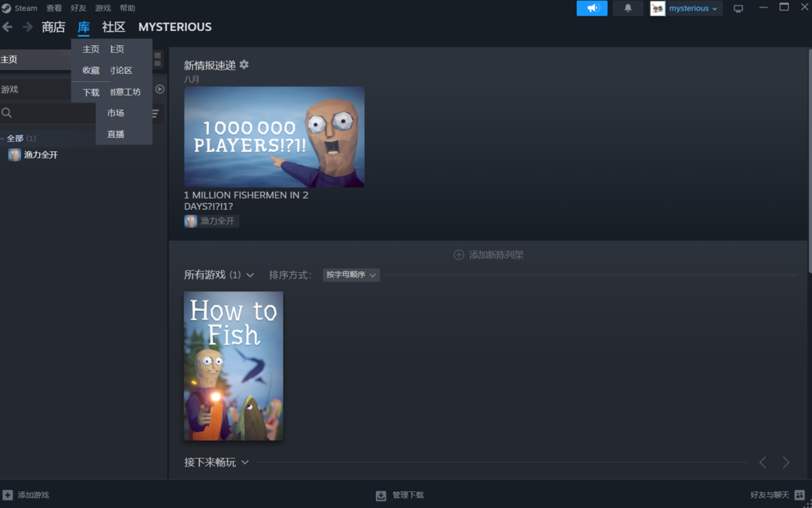The height and width of the screenshot is (508, 812).
Task: Open the 帮助 menu
Action: click(x=127, y=8)
